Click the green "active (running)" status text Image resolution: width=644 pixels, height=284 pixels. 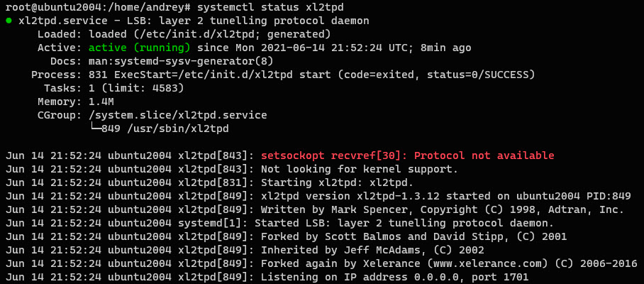coord(139,48)
